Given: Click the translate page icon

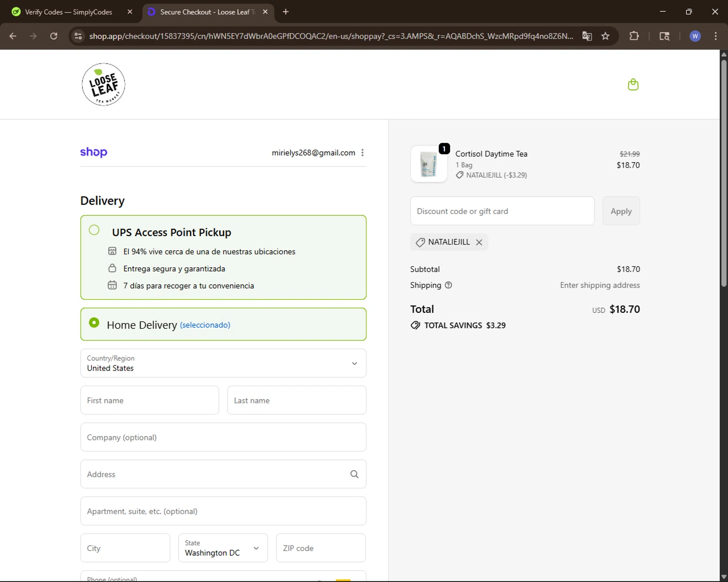Looking at the screenshot, I should tap(587, 36).
